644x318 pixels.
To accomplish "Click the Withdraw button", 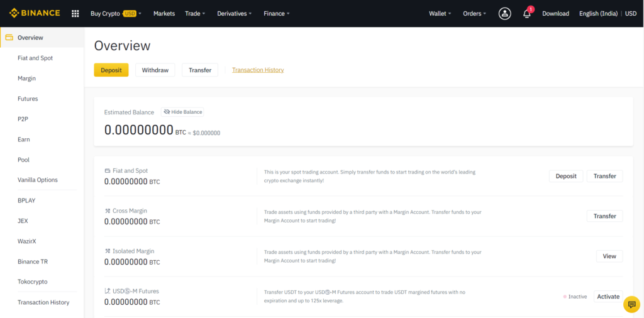I will click(x=155, y=70).
